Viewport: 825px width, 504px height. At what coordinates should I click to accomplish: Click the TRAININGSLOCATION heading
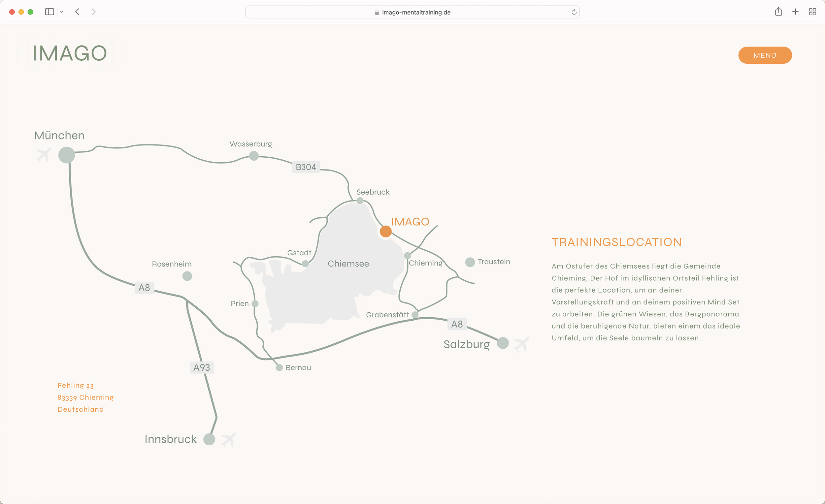(x=616, y=242)
